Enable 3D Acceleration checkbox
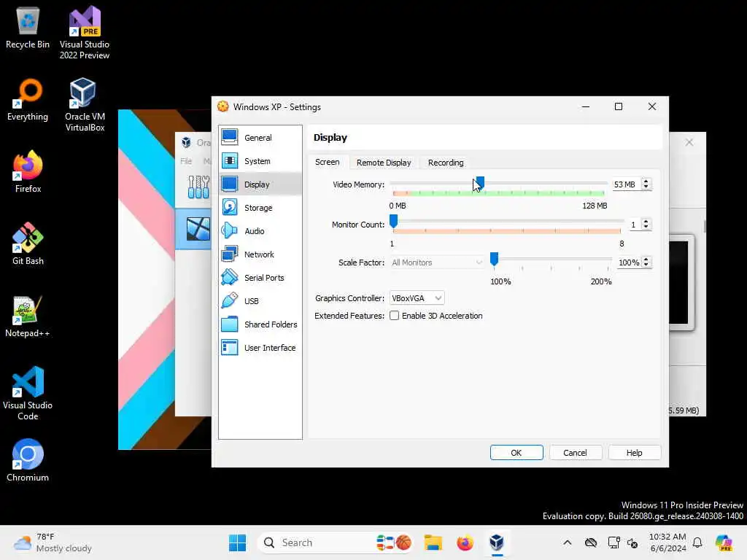747x560 pixels. tap(394, 316)
